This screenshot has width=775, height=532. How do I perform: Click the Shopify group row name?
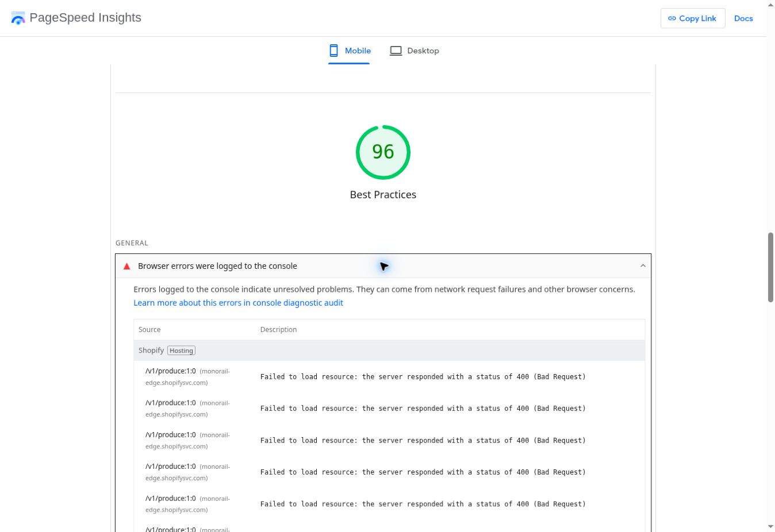click(x=151, y=350)
